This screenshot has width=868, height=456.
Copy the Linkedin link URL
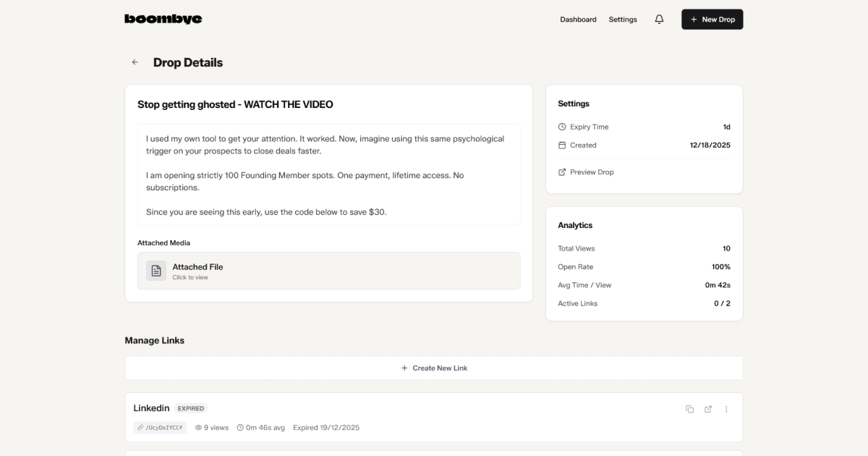(x=689, y=409)
